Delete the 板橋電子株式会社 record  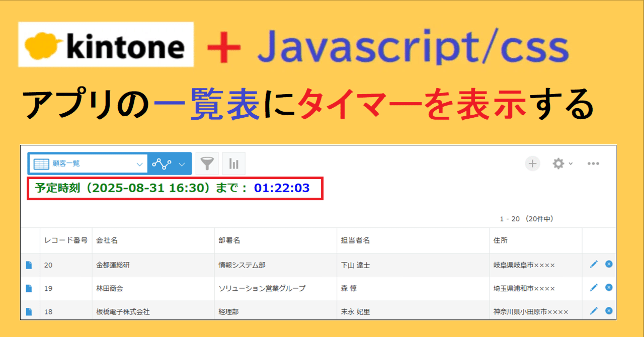tap(609, 311)
